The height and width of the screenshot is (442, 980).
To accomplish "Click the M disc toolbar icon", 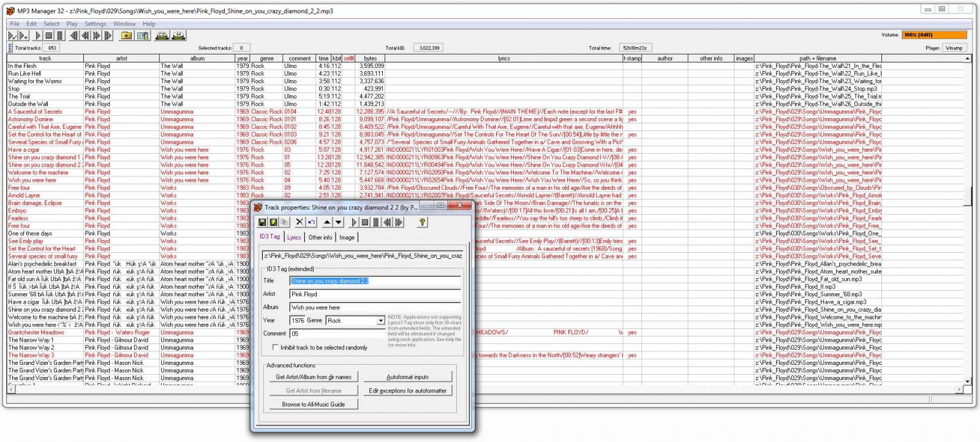I will point(178,36).
